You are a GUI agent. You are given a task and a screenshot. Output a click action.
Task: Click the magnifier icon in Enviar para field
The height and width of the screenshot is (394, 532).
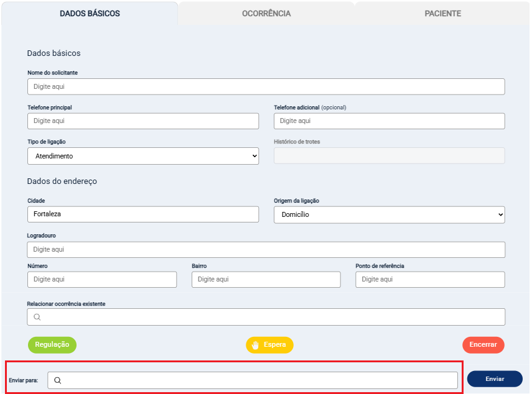point(57,380)
